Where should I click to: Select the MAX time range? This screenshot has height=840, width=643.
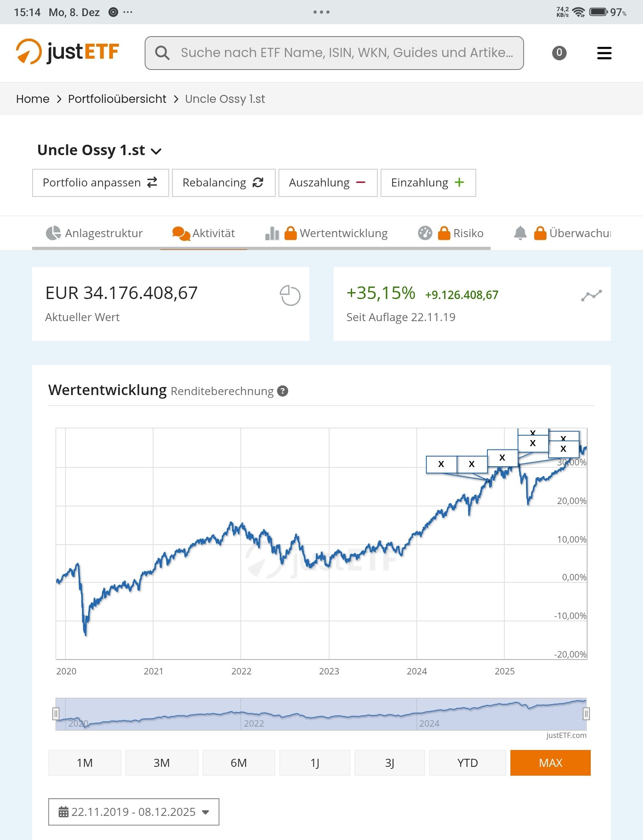(x=550, y=762)
